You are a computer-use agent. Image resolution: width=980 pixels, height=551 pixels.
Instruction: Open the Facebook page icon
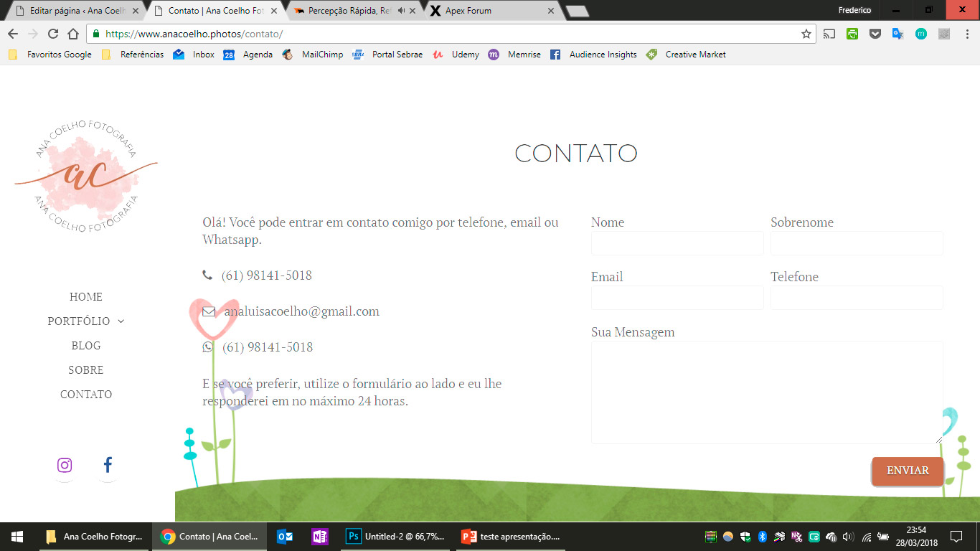click(x=108, y=465)
